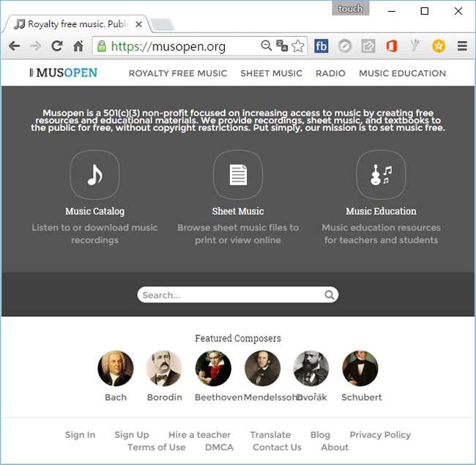Click the orange star extension icon
This screenshot has height=465, width=476.
tap(439, 46)
